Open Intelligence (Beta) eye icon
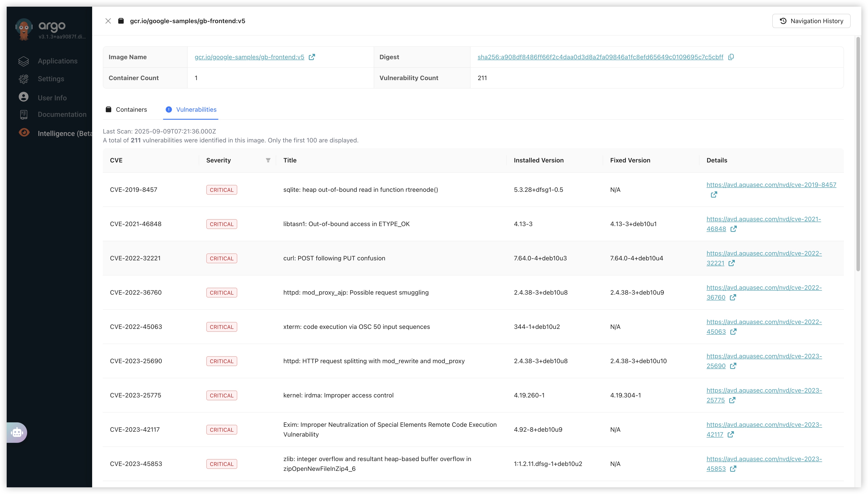Viewport: 868px width, 494px height. [x=24, y=133]
